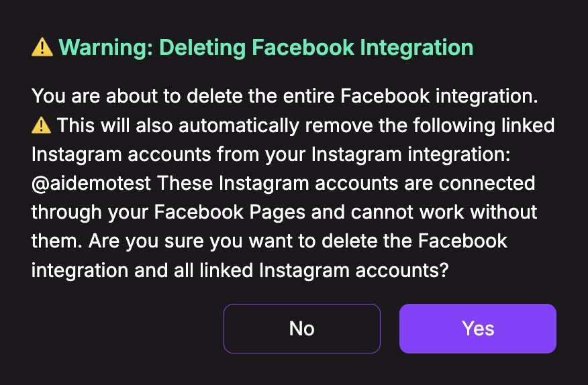Click the warning icon before "This will also"
Image resolution: width=588 pixels, height=385 pixels.
pos(41,125)
